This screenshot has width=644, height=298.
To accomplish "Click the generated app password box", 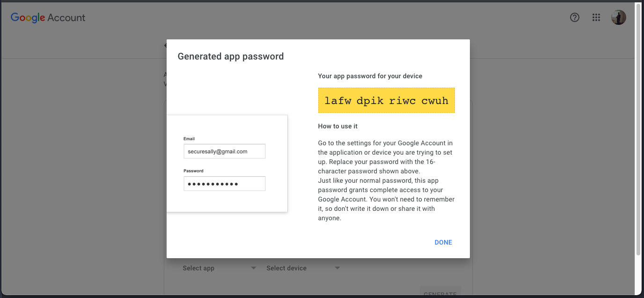I will (387, 100).
